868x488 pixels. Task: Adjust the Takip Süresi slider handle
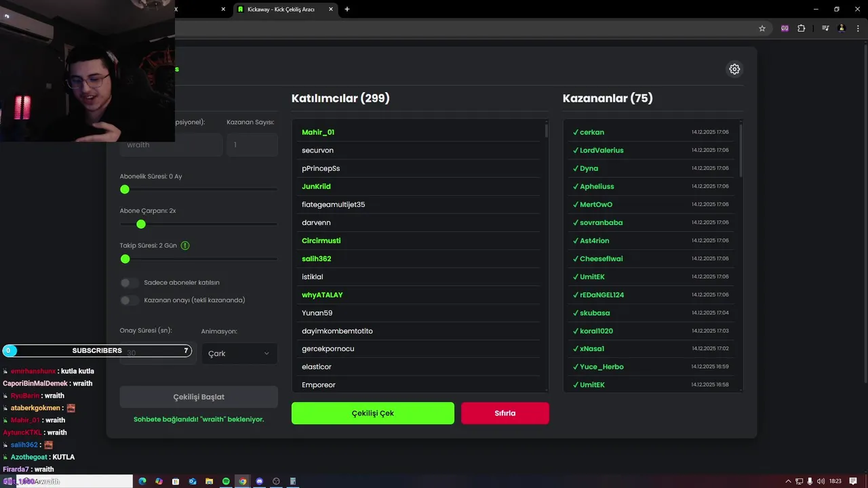(x=125, y=259)
